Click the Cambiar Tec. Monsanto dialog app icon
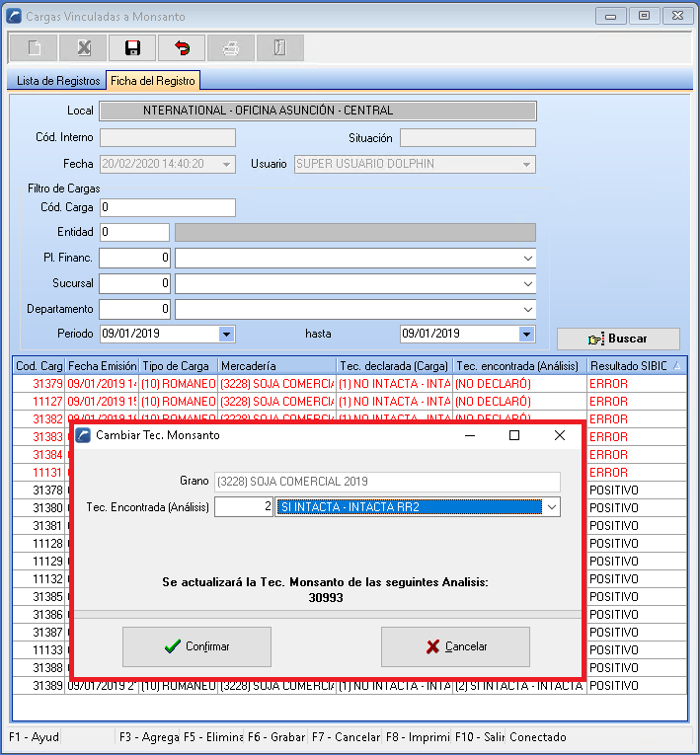 83,435
